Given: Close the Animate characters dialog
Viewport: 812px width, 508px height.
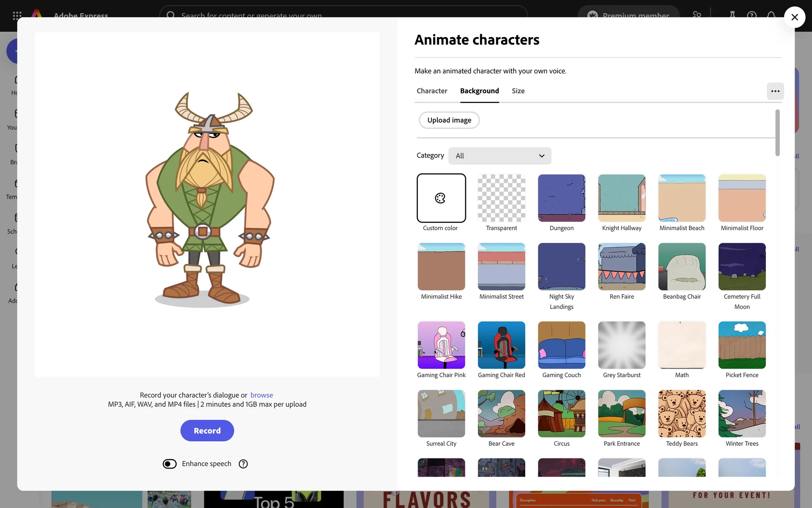Looking at the screenshot, I should click(x=794, y=17).
